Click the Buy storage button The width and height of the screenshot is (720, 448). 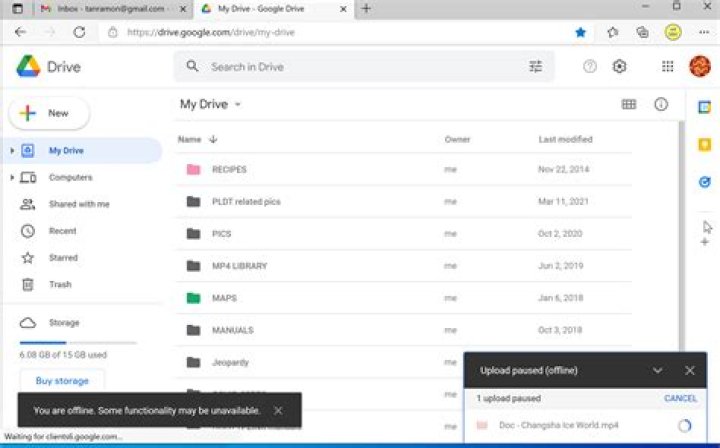click(x=62, y=381)
